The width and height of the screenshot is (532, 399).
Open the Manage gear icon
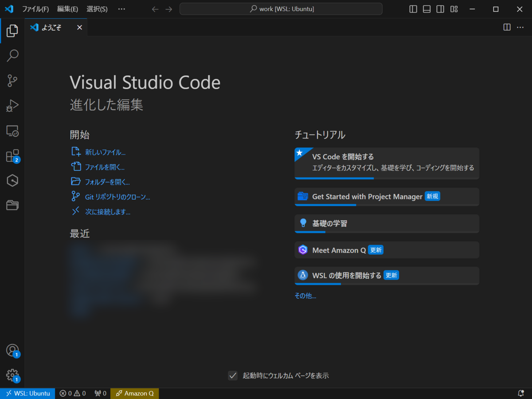pos(12,375)
